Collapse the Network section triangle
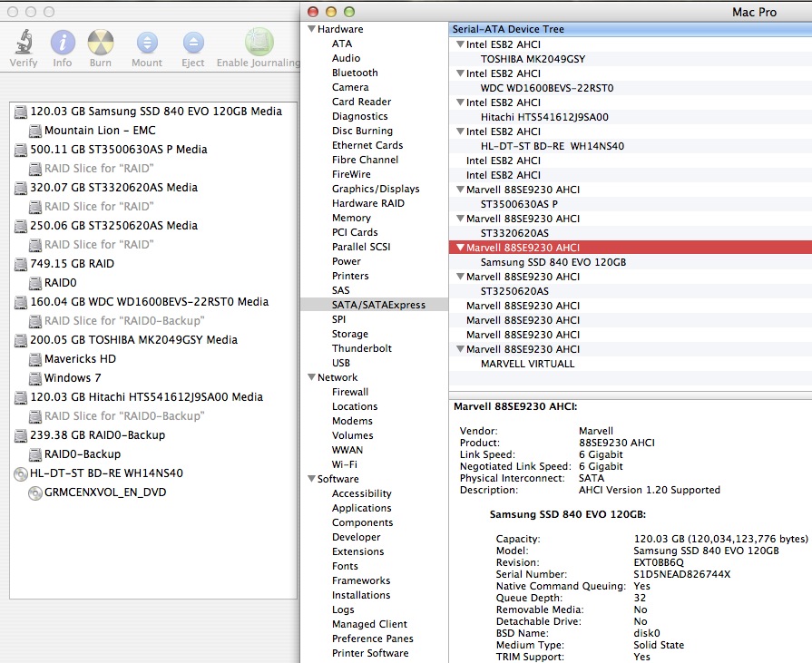Screen dimensions: 812x663 pos(311,377)
